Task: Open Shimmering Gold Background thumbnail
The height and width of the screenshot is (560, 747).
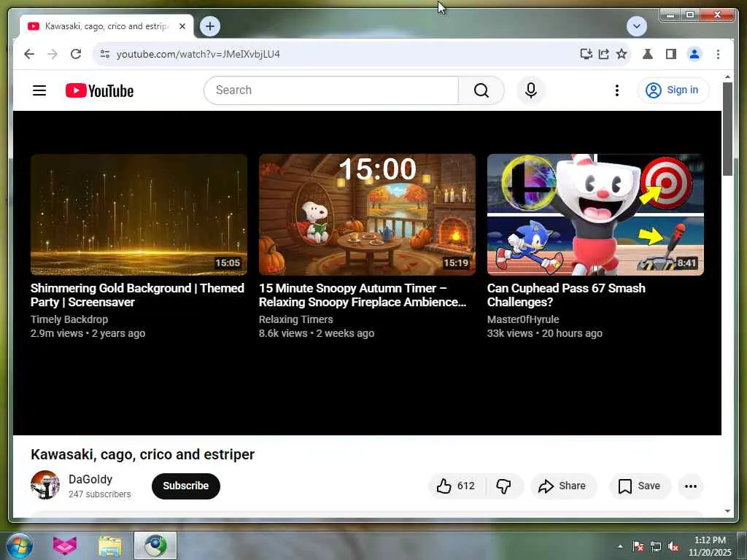Action: tap(139, 215)
